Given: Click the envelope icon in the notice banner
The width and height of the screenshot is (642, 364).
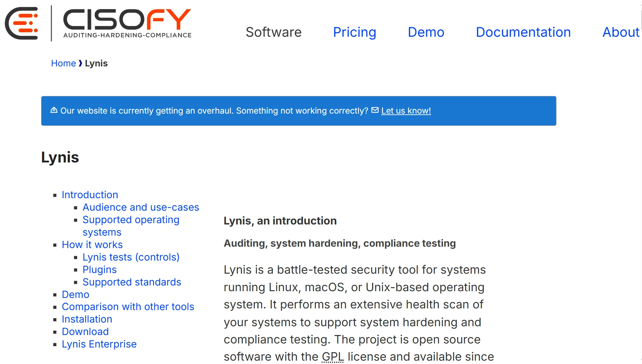Looking at the screenshot, I should (375, 110).
